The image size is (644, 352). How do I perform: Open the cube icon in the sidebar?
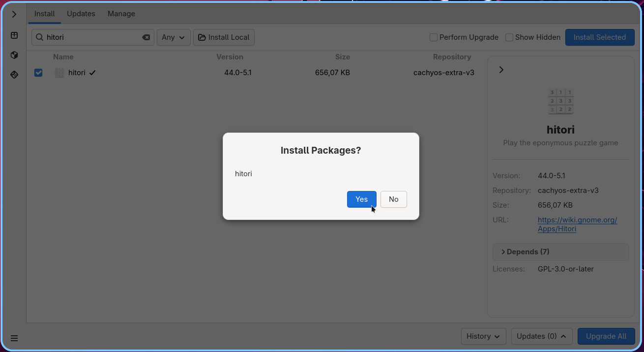click(x=14, y=55)
